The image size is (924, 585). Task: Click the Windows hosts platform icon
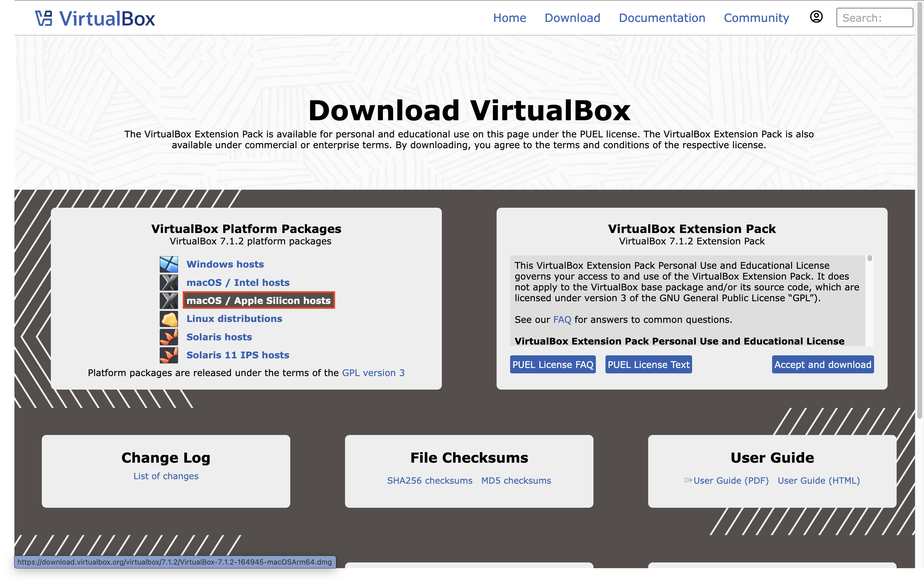coord(169,264)
